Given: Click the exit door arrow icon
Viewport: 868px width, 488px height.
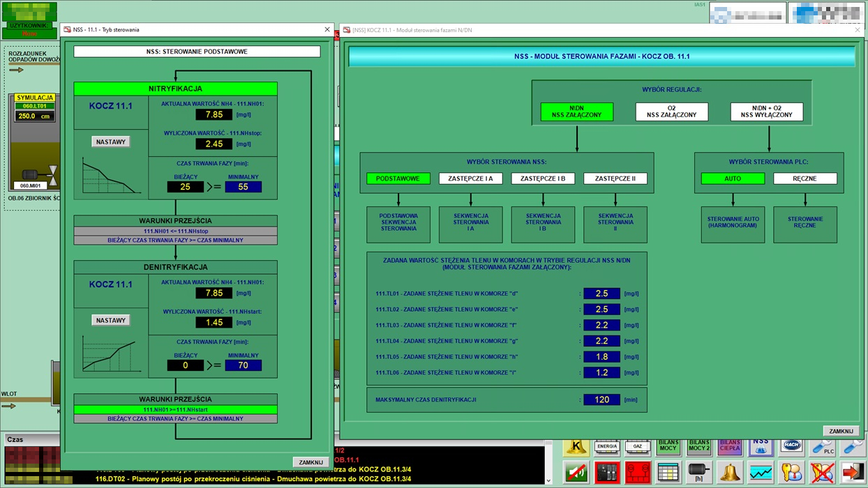Looking at the screenshot, I should 853,472.
